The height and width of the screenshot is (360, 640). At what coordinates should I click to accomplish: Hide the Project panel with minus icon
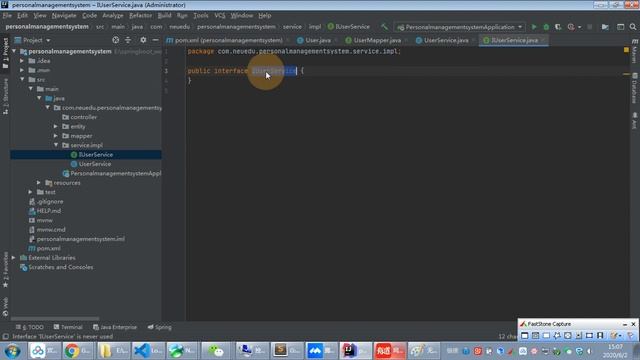[x=155, y=40]
